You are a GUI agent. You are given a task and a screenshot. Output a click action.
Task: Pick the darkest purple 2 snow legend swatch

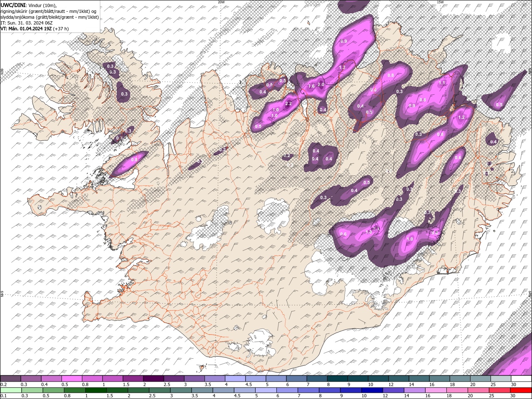tap(153, 379)
